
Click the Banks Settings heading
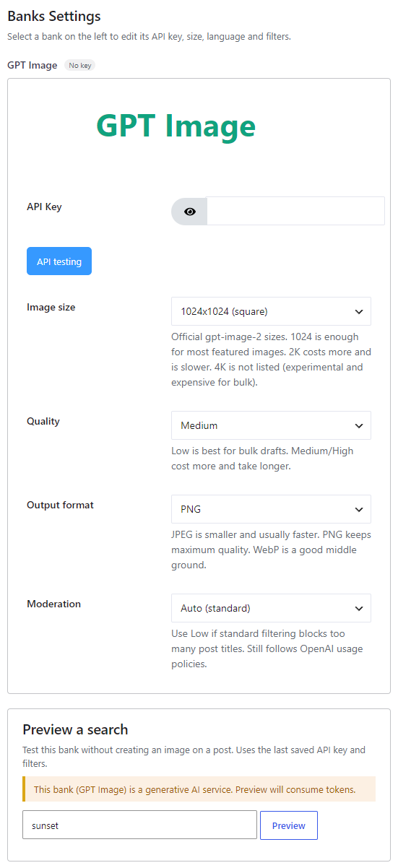pyautogui.click(x=54, y=16)
